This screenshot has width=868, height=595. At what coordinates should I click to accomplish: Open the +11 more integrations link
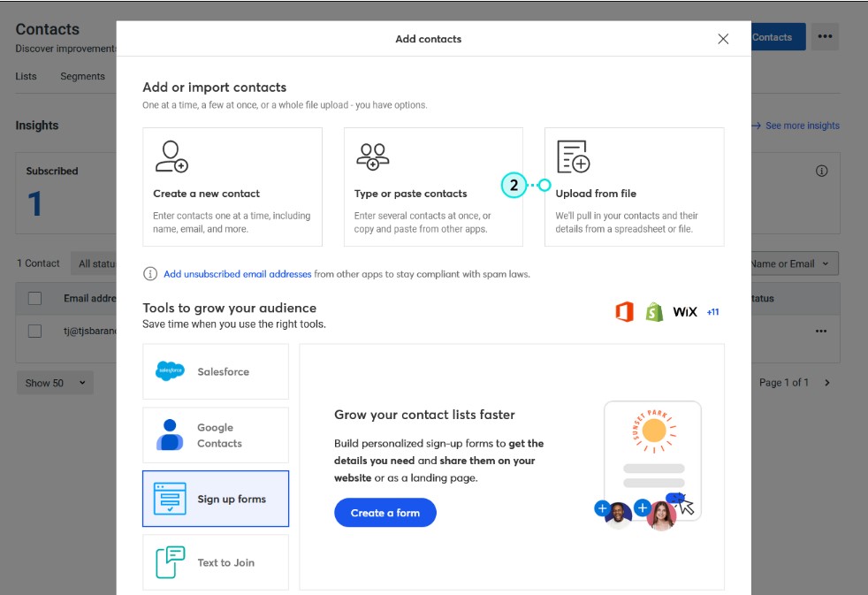tap(713, 312)
